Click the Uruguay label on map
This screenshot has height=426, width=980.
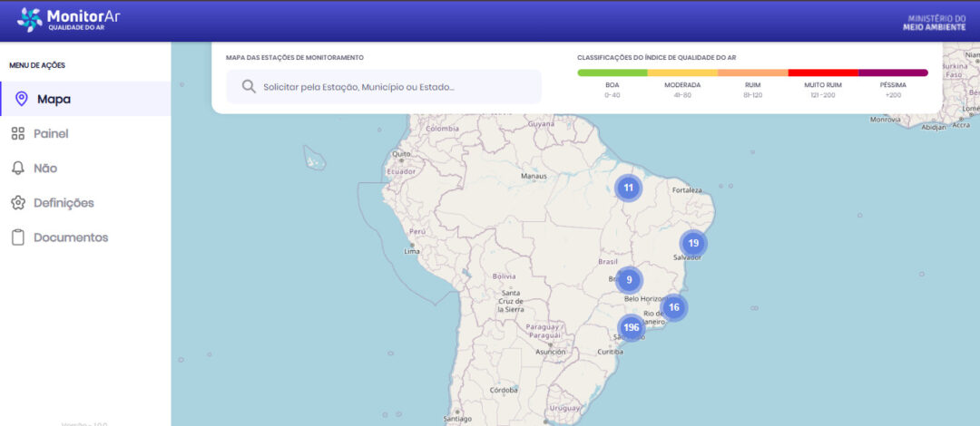564,408
